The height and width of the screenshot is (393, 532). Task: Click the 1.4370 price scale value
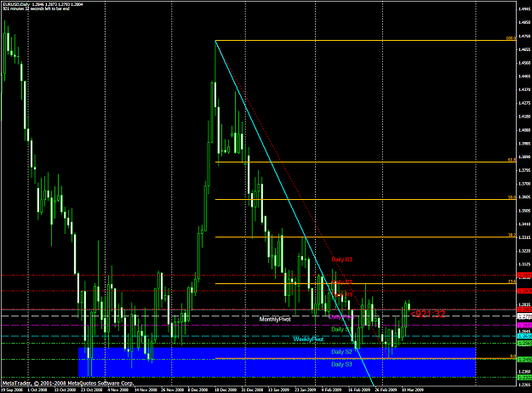523,90
